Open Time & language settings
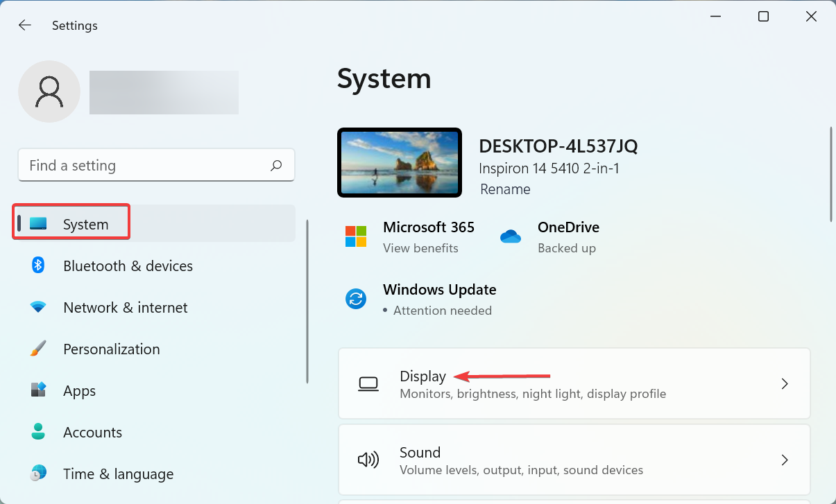 click(x=118, y=473)
